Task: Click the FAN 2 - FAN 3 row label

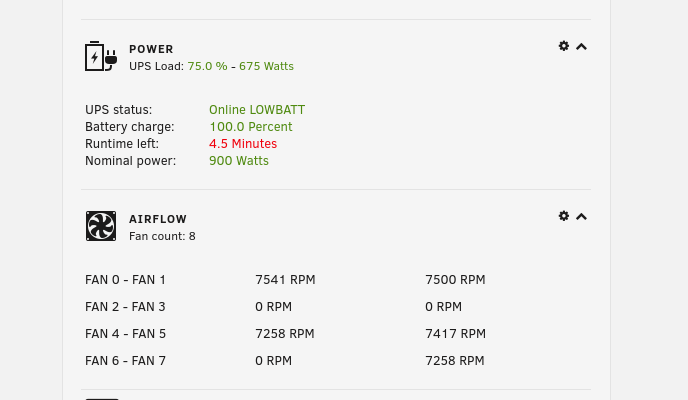Action: [125, 307]
